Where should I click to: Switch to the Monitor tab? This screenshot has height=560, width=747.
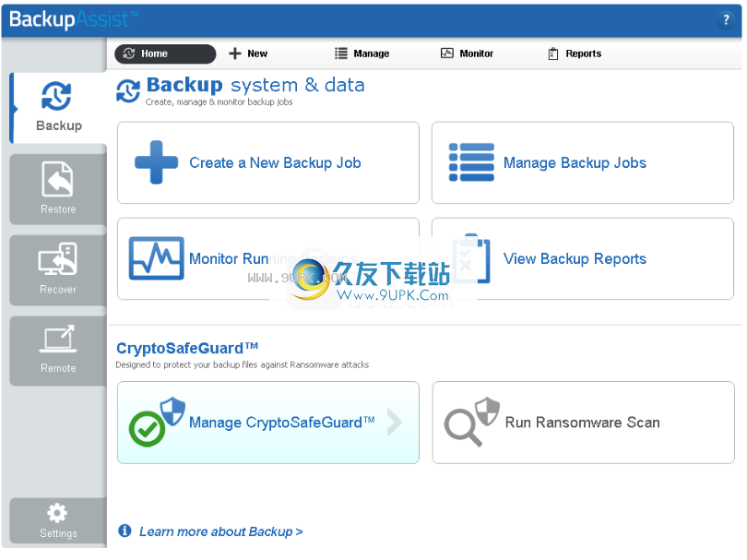click(x=467, y=54)
